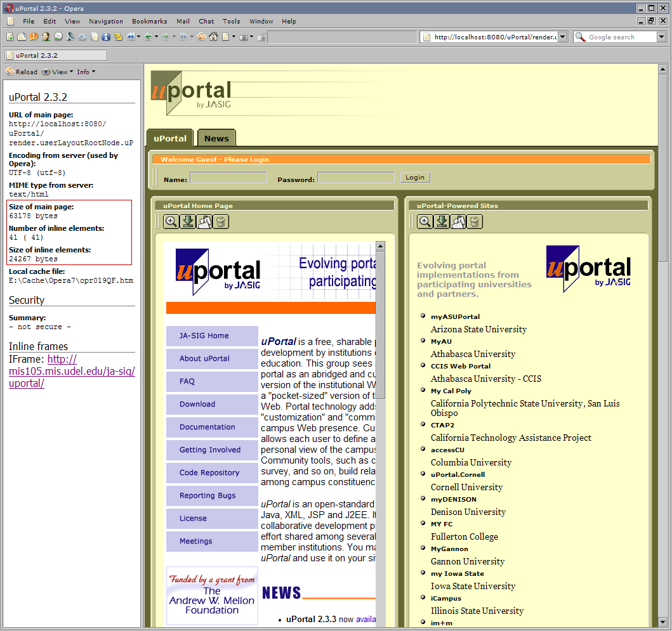Remove the uPortal Home Page channel with the trash icon
Screen dimensions: 672x631
pyautogui.click(x=221, y=221)
